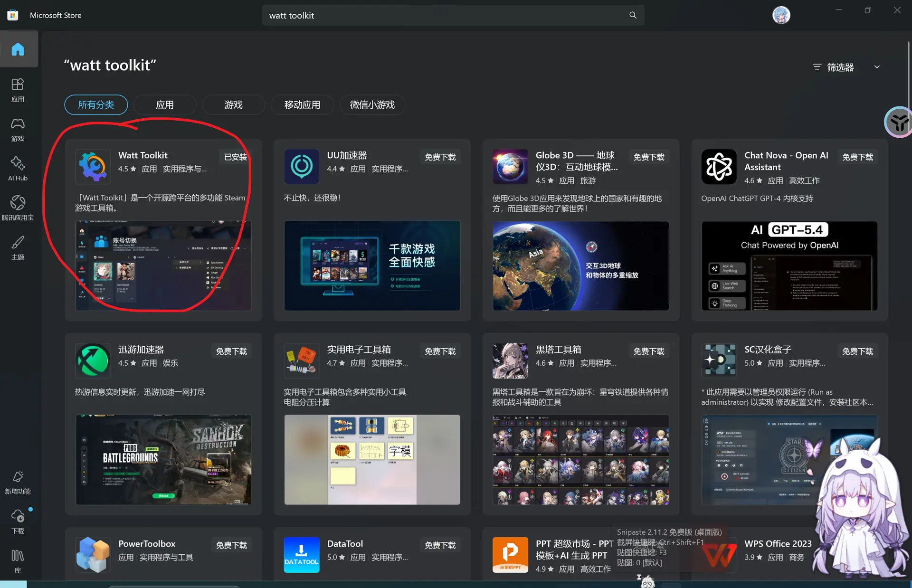The height and width of the screenshot is (588, 912).
Task: Open the Watt Toolkit app icon
Action: (x=93, y=167)
